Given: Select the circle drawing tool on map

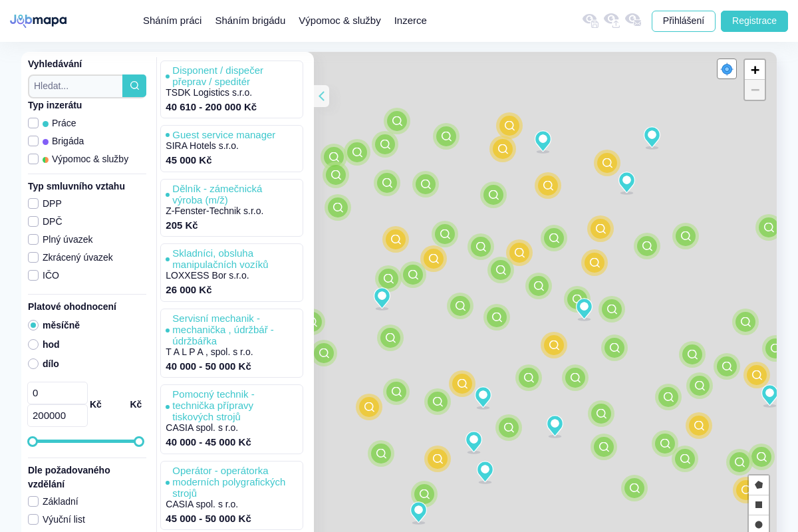Looking at the screenshot, I should point(759,524).
